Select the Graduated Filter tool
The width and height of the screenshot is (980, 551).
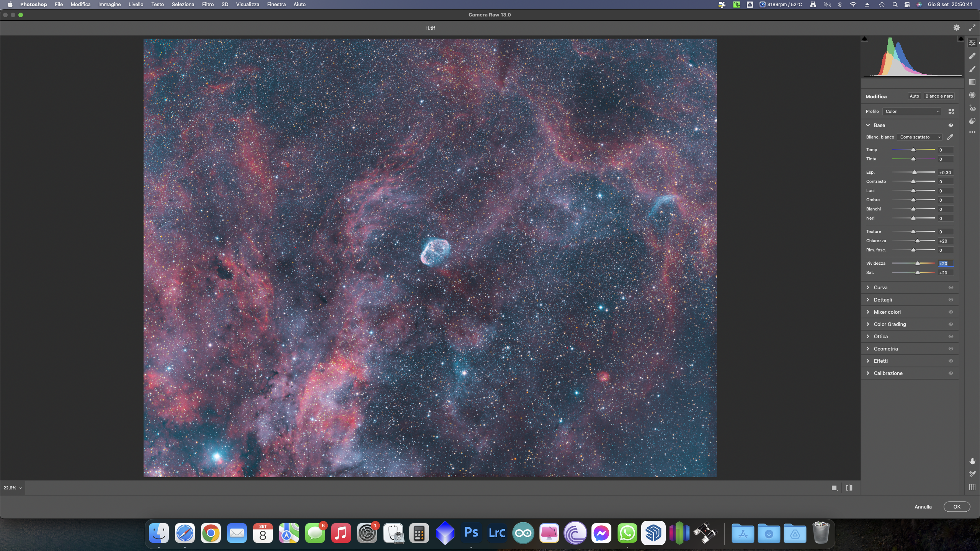pyautogui.click(x=972, y=82)
